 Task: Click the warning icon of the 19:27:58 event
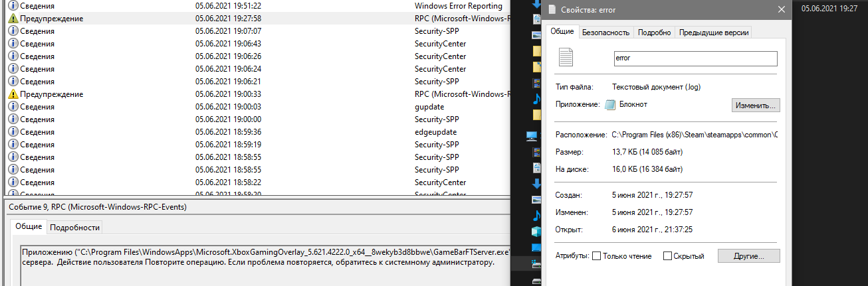pos(13,19)
